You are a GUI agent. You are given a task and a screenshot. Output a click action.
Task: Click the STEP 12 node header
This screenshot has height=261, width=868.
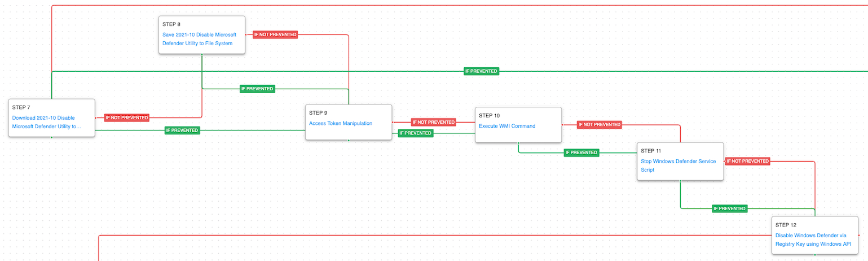(786, 225)
